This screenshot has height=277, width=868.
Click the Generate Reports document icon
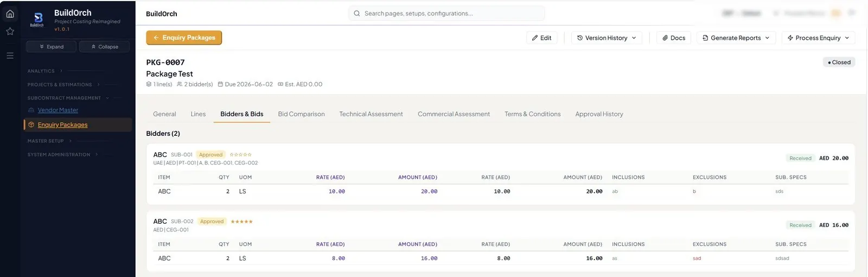tap(705, 38)
